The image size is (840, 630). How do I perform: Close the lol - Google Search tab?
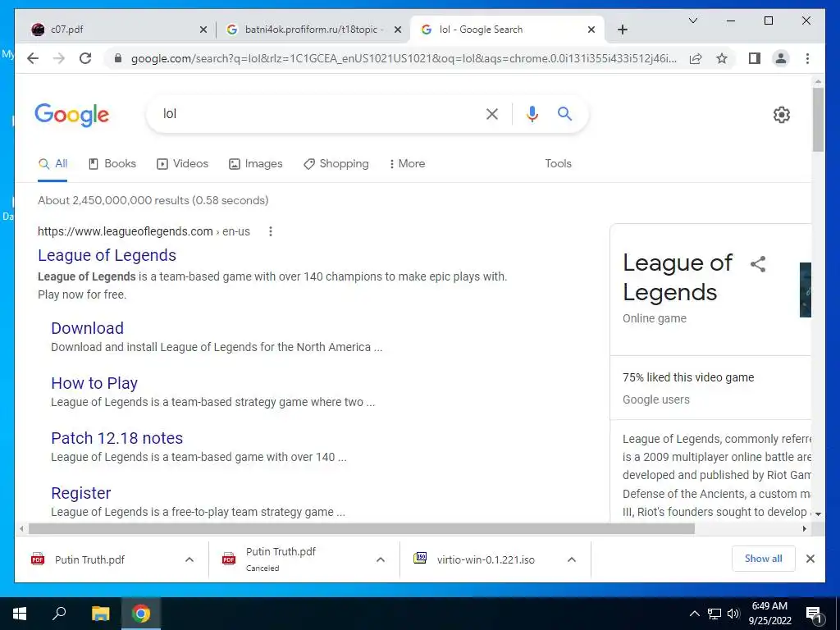coord(591,30)
